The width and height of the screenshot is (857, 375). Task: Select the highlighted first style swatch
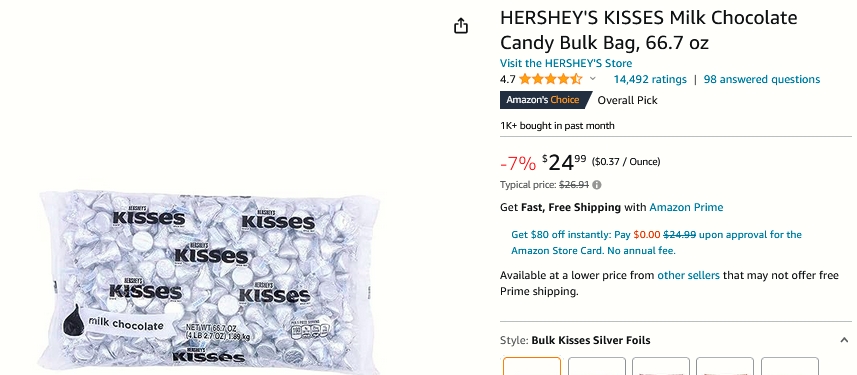tap(532, 366)
